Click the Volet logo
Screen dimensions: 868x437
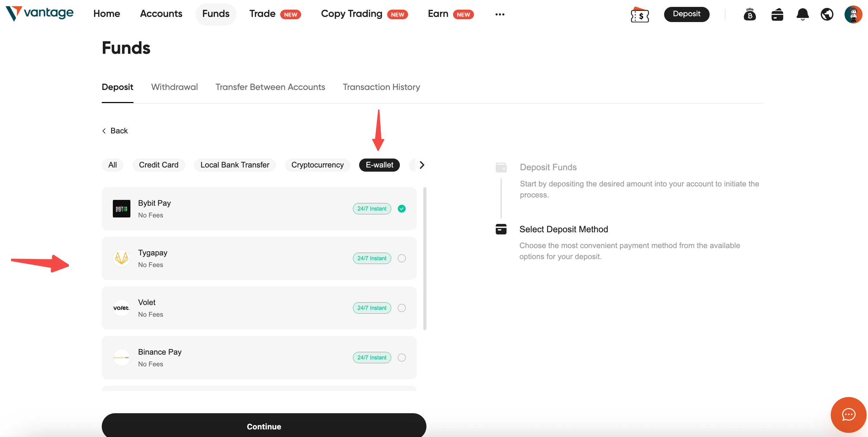click(x=121, y=308)
